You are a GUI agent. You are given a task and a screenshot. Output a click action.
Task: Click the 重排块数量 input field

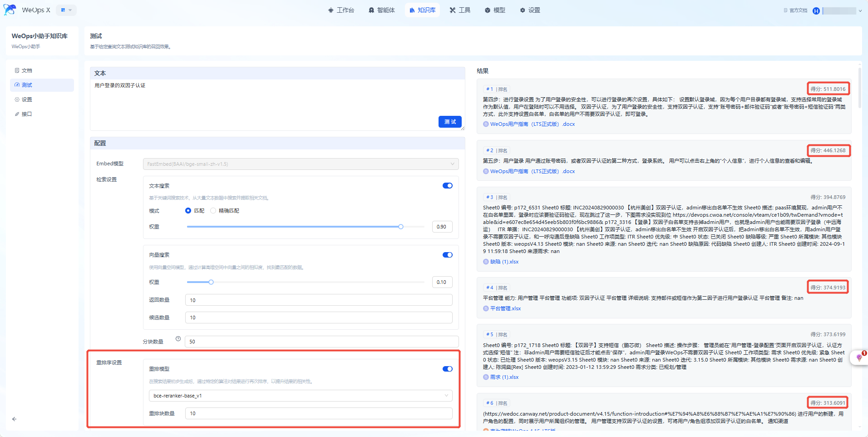pos(319,413)
